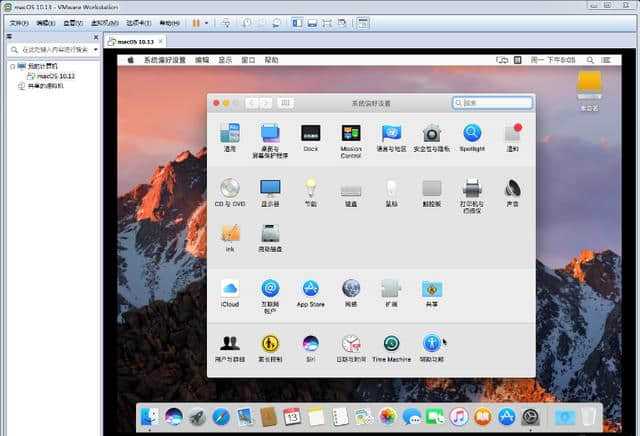Open VMware 编辑(E) menu
Viewport: 640px width, 436px height.
click(x=45, y=23)
